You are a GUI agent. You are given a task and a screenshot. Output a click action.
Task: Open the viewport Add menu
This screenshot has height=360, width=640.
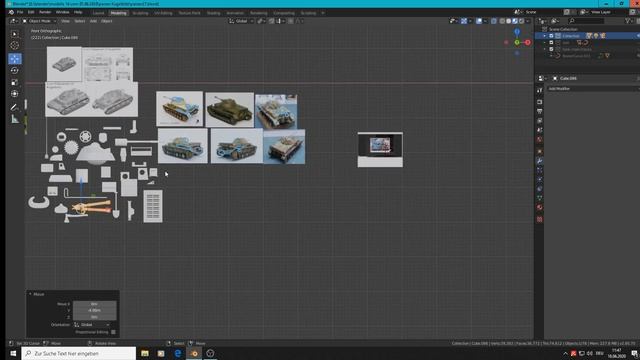point(93,21)
